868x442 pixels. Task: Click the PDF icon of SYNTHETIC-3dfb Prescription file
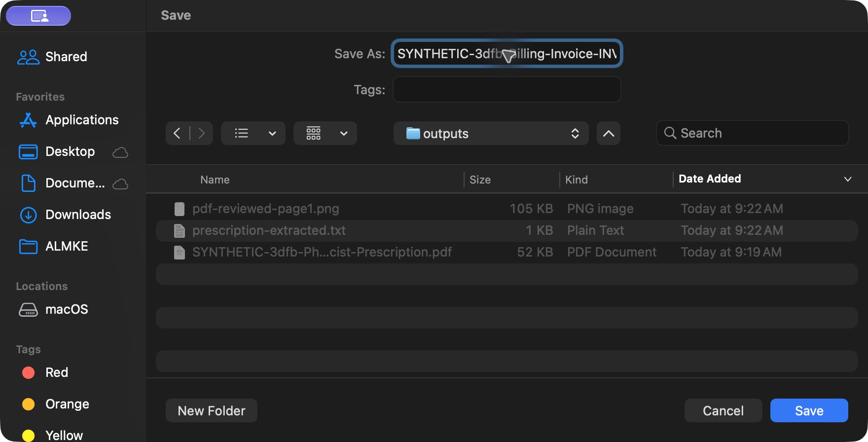click(x=180, y=252)
